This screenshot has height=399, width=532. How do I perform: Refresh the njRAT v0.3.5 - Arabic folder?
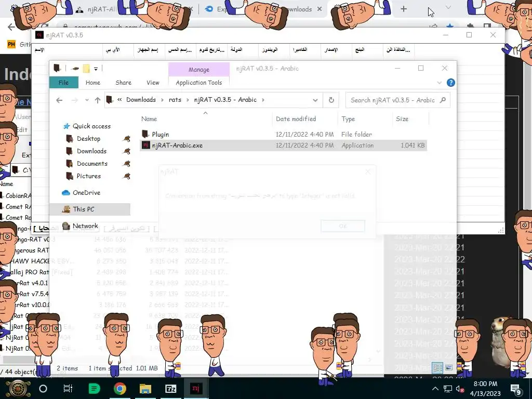pyautogui.click(x=331, y=100)
